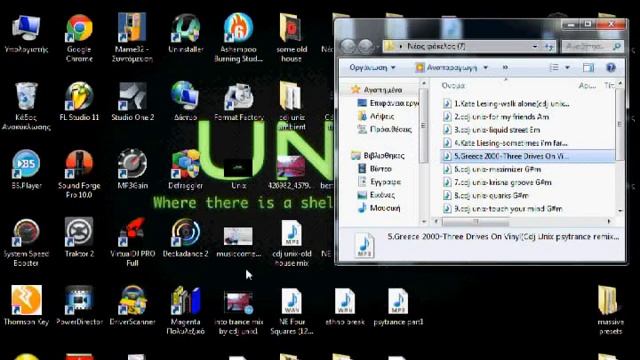Select Music (Μουσική) library
The image size is (640, 360).
pos(378,208)
